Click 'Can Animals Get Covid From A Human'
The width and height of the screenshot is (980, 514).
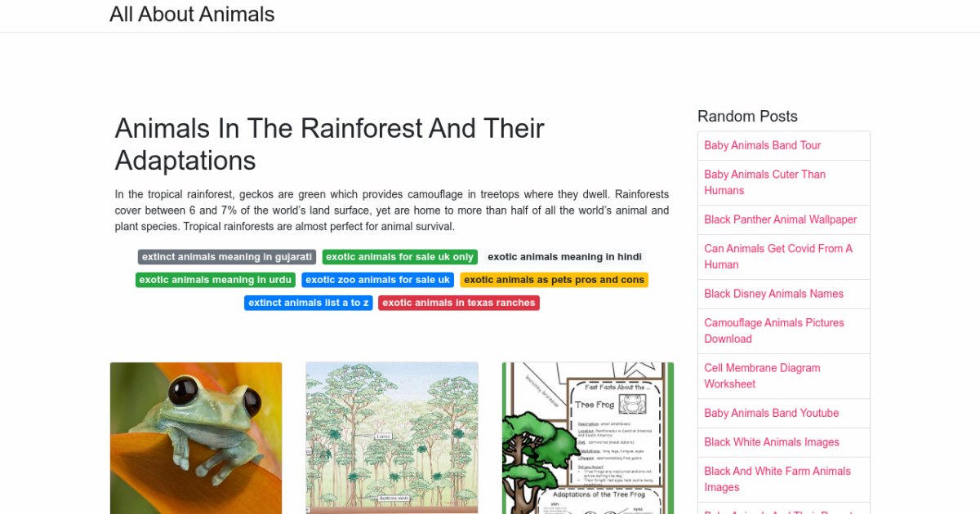[777, 256]
